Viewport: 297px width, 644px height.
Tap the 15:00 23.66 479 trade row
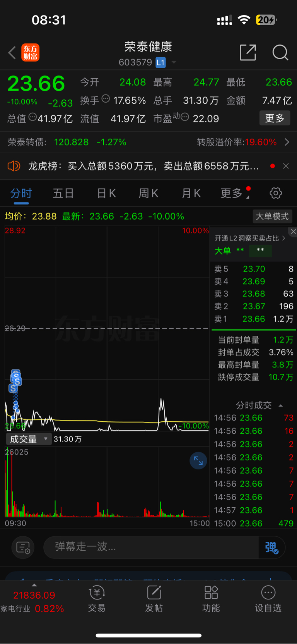[x=254, y=524]
